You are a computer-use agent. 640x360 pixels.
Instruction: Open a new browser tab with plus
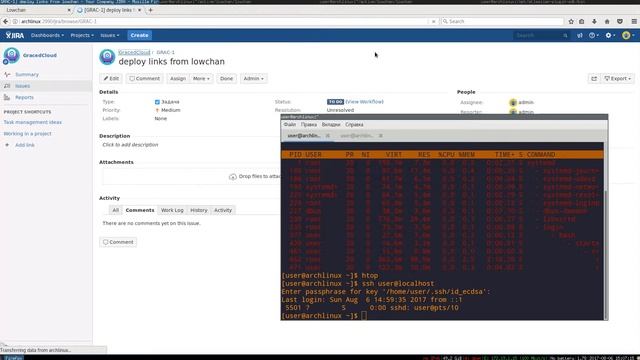click(x=150, y=10)
